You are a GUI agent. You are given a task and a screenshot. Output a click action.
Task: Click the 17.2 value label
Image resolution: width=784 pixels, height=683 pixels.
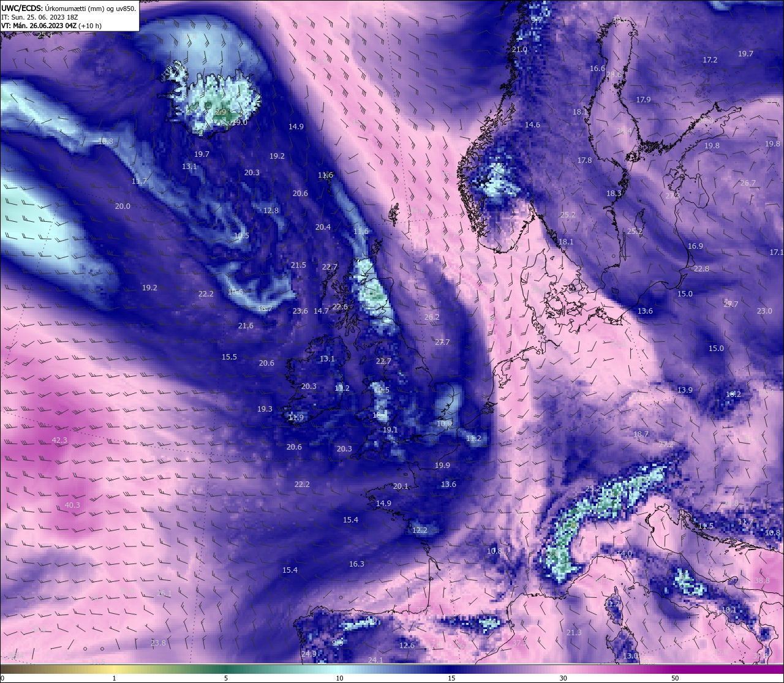(710, 59)
